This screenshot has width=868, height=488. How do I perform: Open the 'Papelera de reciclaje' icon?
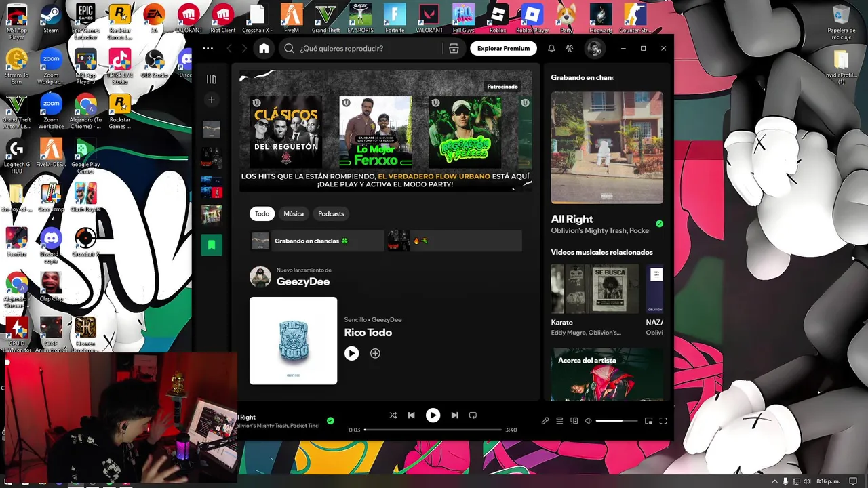(x=841, y=21)
